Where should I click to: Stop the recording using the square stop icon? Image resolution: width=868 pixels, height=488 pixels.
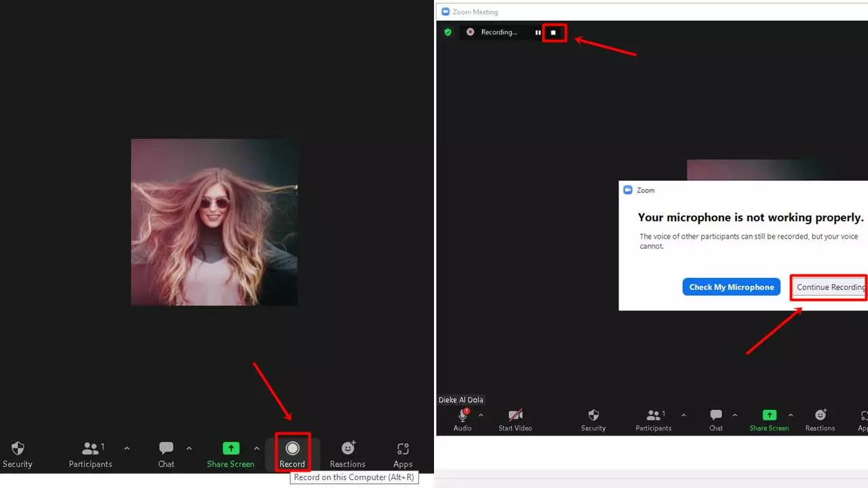553,33
